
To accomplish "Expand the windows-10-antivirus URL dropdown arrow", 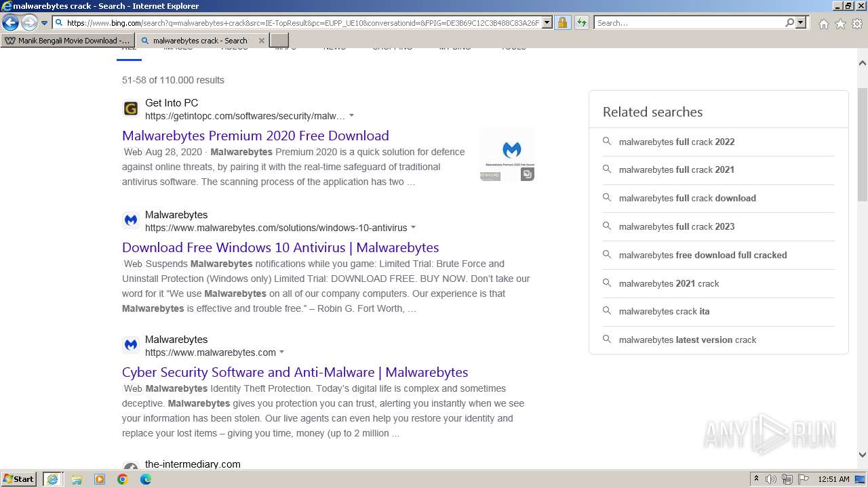I will pos(413,228).
